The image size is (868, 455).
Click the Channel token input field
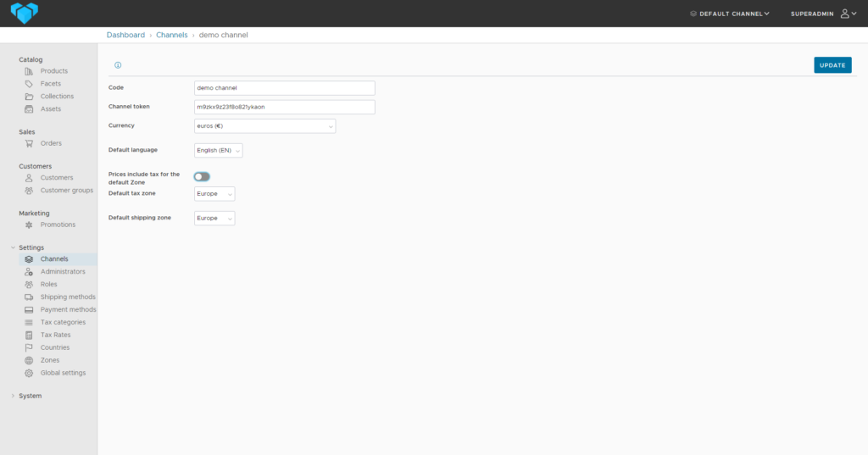click(285, 107)
